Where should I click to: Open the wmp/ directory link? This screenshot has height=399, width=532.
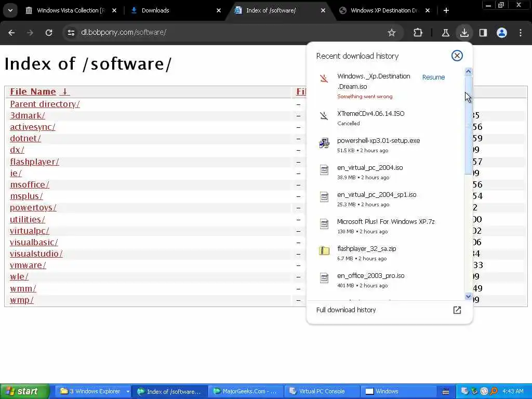[22, 300]
